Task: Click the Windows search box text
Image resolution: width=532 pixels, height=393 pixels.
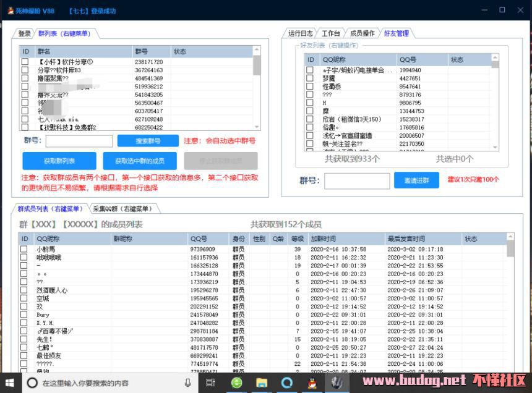Action: 85,383
